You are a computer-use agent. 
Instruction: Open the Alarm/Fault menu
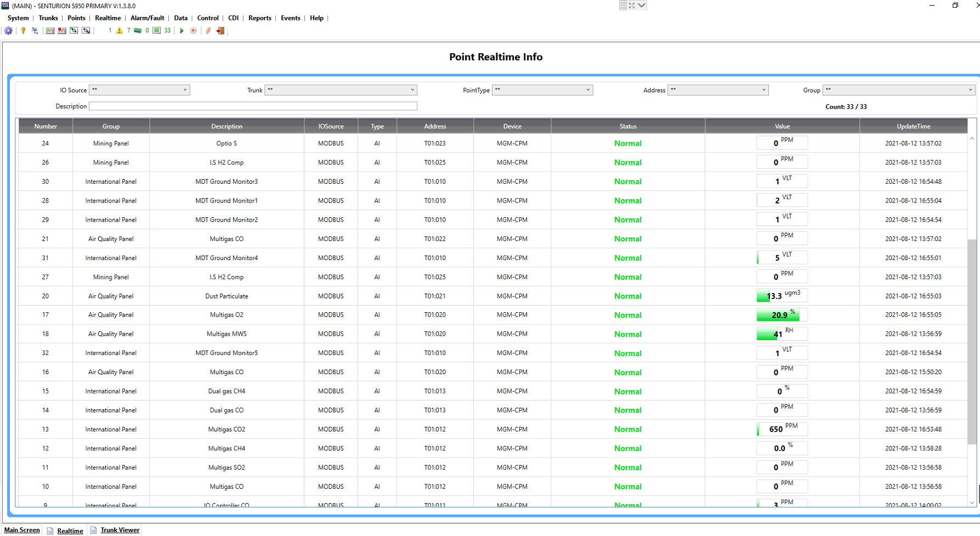click(x=147, y=18)
